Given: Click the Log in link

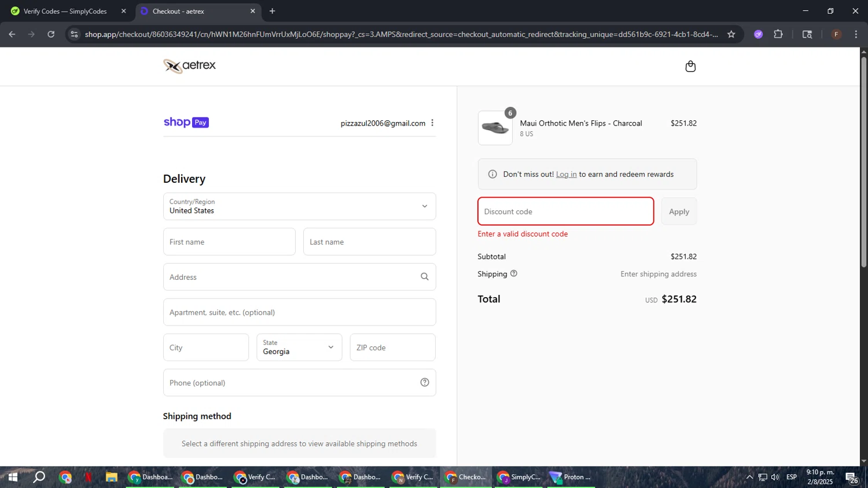Looking at the screenshot, I should [x=567, y=174].
